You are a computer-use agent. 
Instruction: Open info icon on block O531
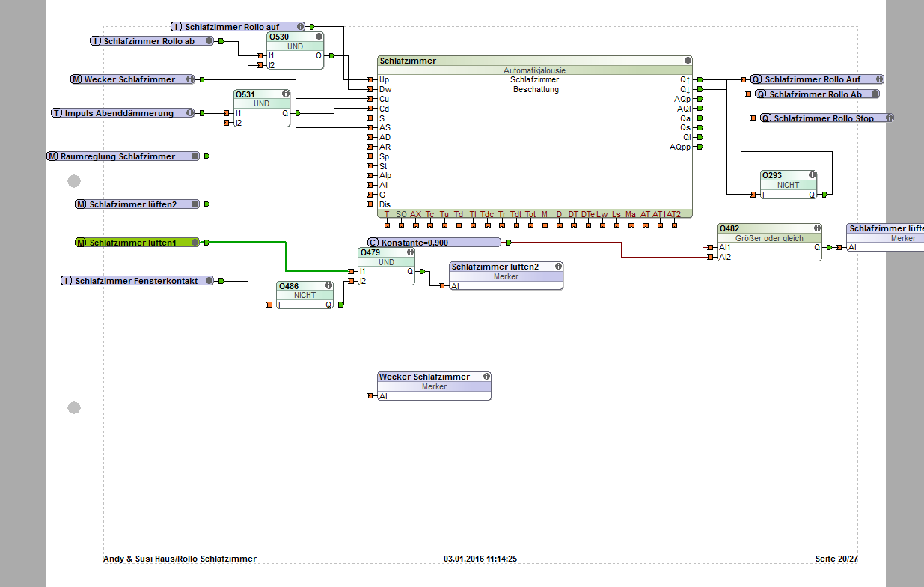(x=285, y=94)
